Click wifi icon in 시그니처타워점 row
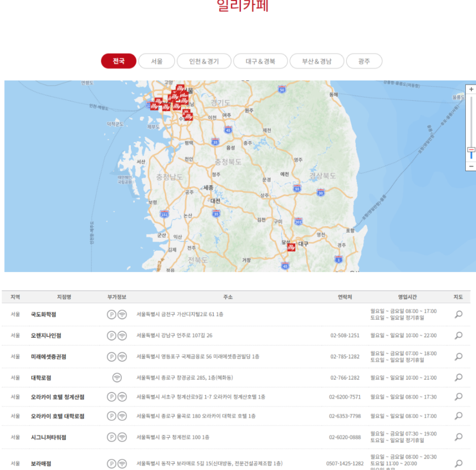This screenshot has height=470, width=476. point(122,437)
